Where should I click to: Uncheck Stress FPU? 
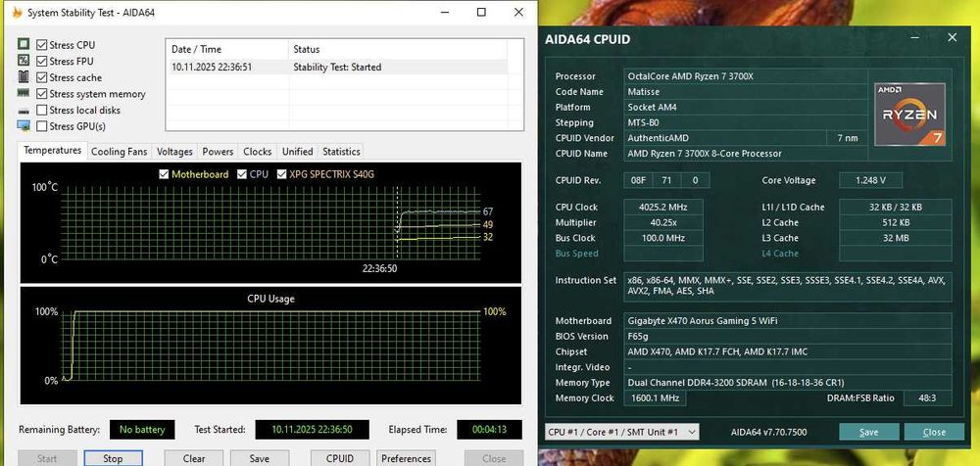42,62
